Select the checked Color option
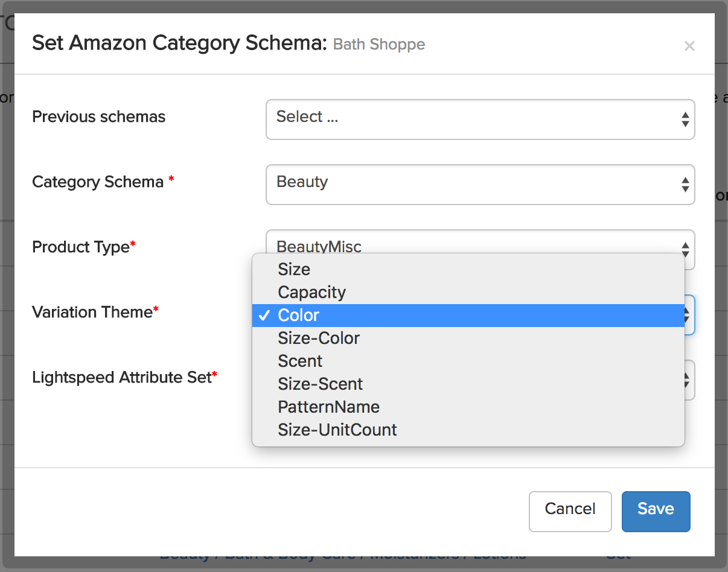This screenshot has height=572, width=728. click(299, 316)
